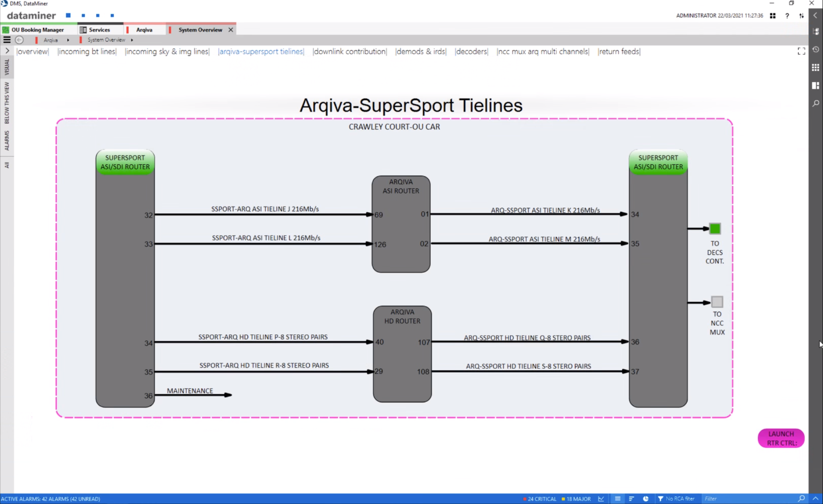The width and height of the screenshot is (823, 504).
Task: Click the Arqiva breadcrumb
Action: (50, 40)
